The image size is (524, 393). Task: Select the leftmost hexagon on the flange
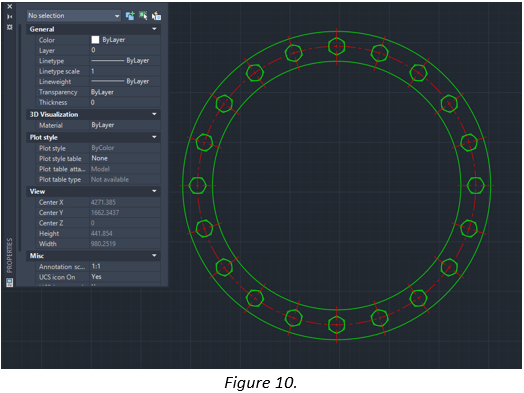pos(198,185)
